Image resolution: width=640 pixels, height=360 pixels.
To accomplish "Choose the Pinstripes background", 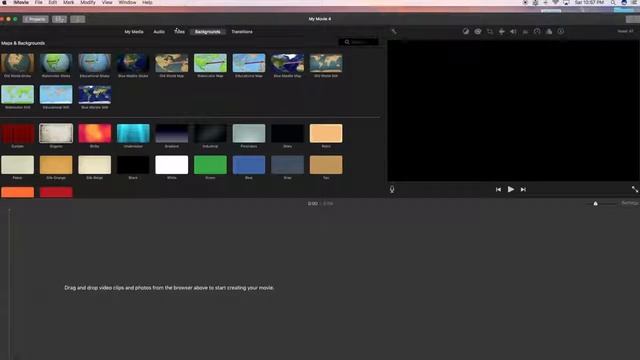I will coord(249,133).
